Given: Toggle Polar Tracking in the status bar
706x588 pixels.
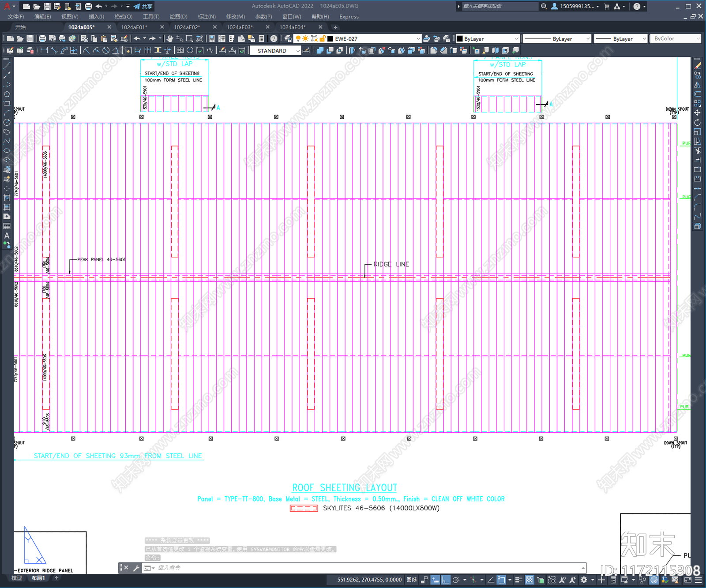Looking at the screenshot, I should [456, 580].
